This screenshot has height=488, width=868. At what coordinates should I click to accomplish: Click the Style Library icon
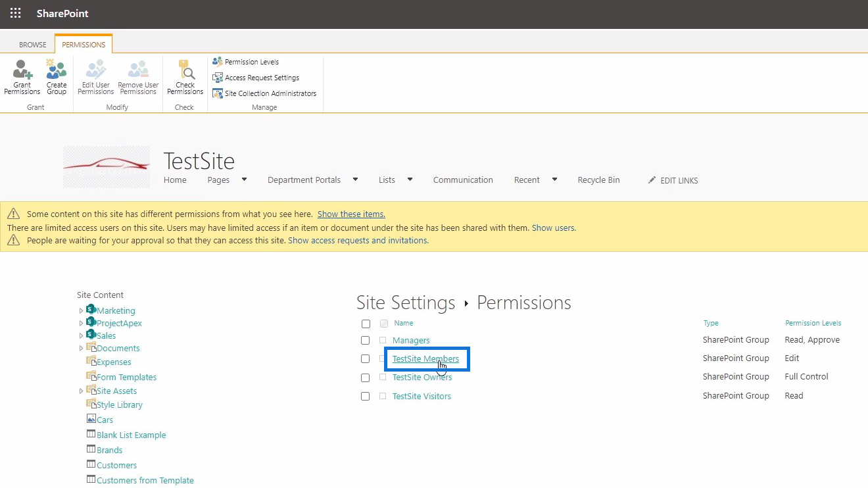(91, 404)
